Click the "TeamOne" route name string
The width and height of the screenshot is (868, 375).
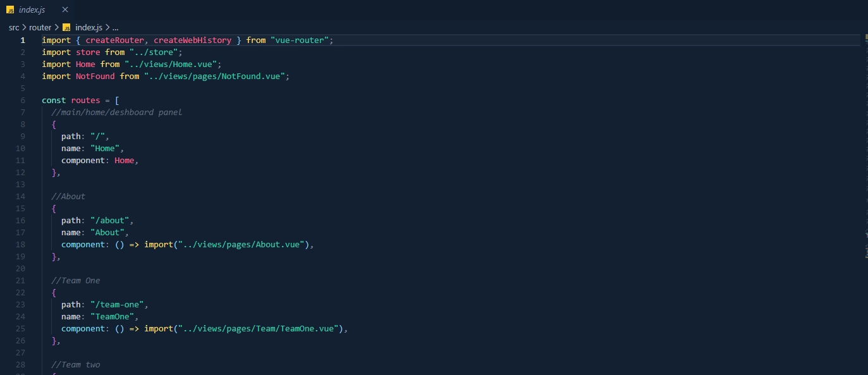point(114,316)
